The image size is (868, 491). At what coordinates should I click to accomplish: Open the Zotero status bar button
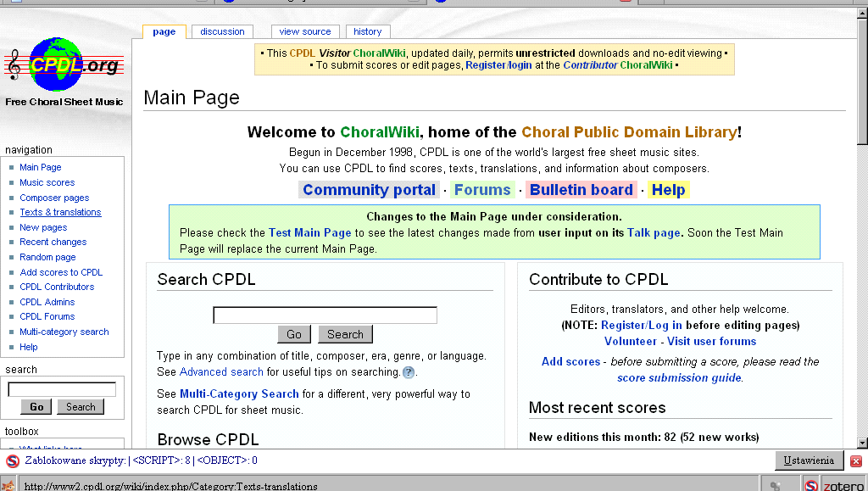(843, 485)
